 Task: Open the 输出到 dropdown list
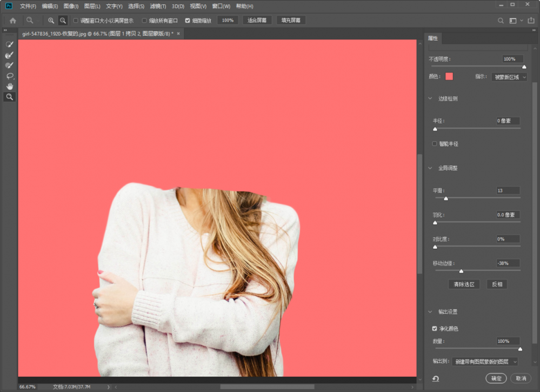(x=484, y=361)
